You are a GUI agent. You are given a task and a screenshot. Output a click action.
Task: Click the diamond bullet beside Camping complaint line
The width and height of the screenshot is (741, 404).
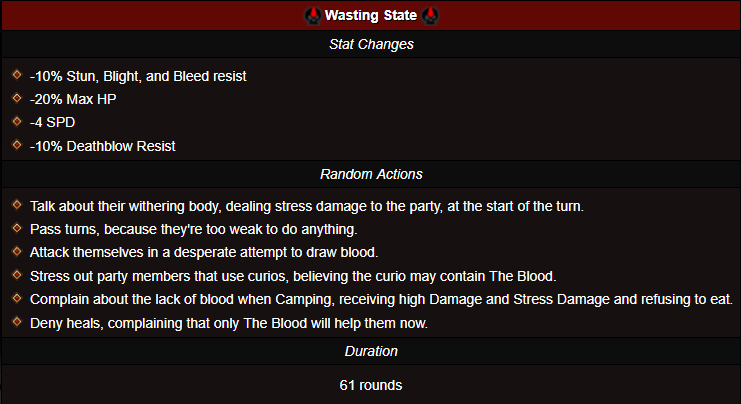(17, 298)
